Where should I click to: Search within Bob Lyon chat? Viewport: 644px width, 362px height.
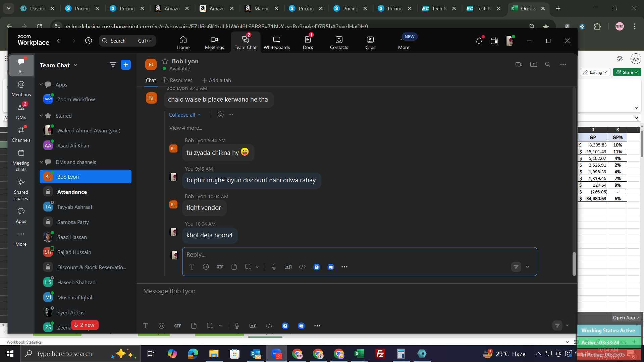click(548, 64)
